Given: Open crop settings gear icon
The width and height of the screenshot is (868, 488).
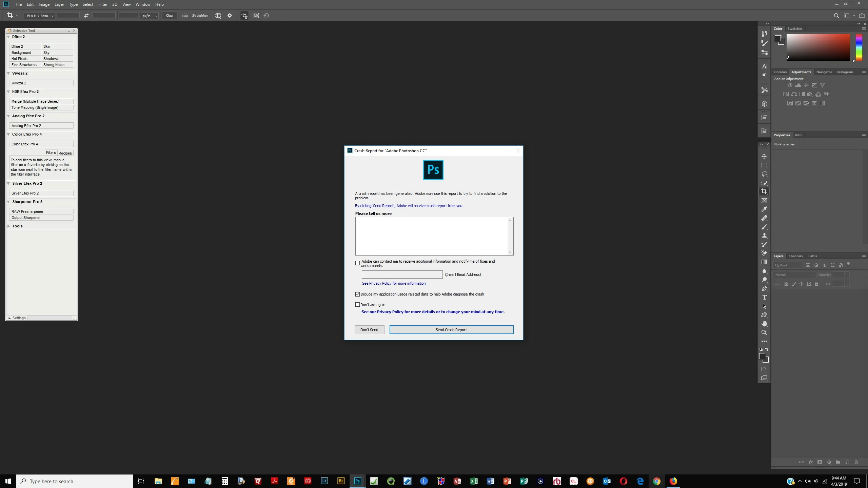Looking at the screenshot, I should point(230,16).
